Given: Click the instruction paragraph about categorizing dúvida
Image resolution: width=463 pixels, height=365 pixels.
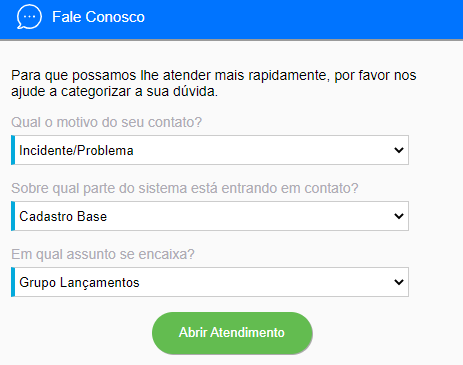Looking at the screenshot, I should (214, 83).
